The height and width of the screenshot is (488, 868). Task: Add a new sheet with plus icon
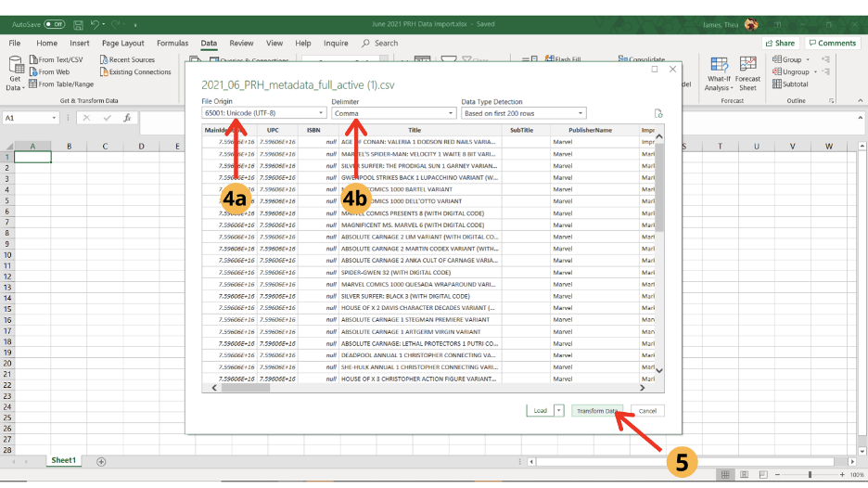(x=101, y=461)
